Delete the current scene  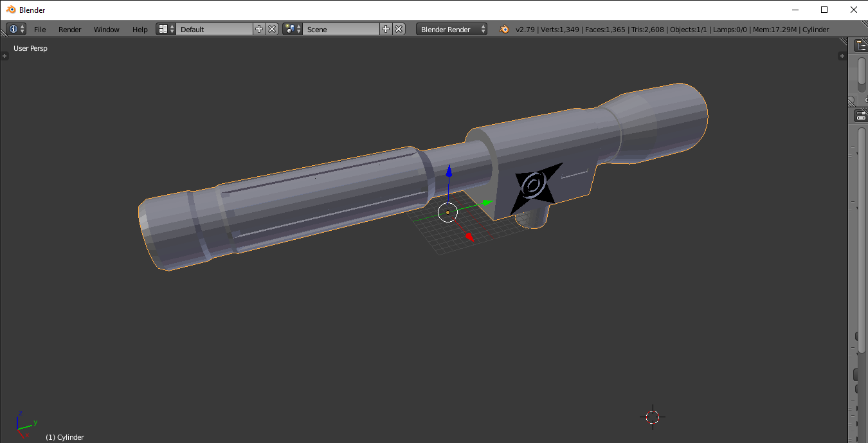pyautogui.click(x=399, y=29)
